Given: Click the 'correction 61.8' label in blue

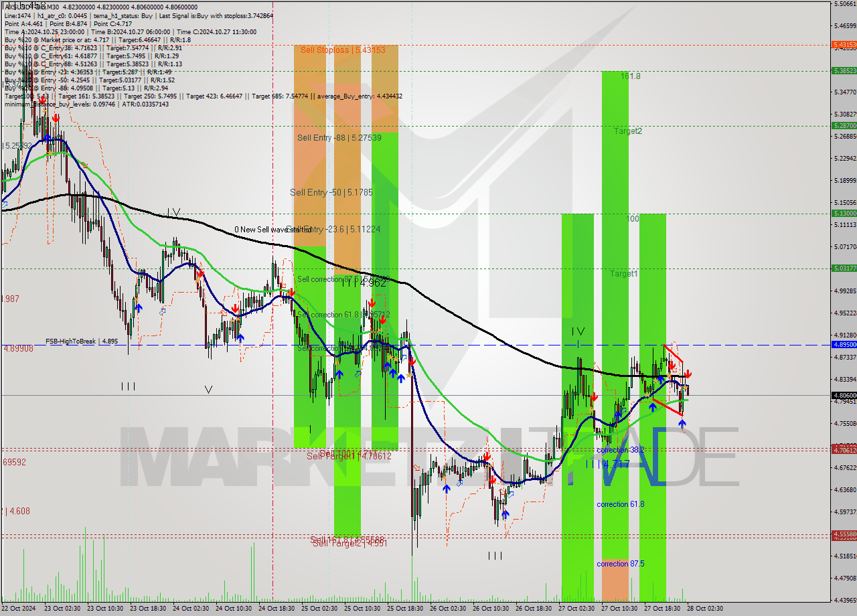Looking at the screenshot, I should tap(621, 504).
